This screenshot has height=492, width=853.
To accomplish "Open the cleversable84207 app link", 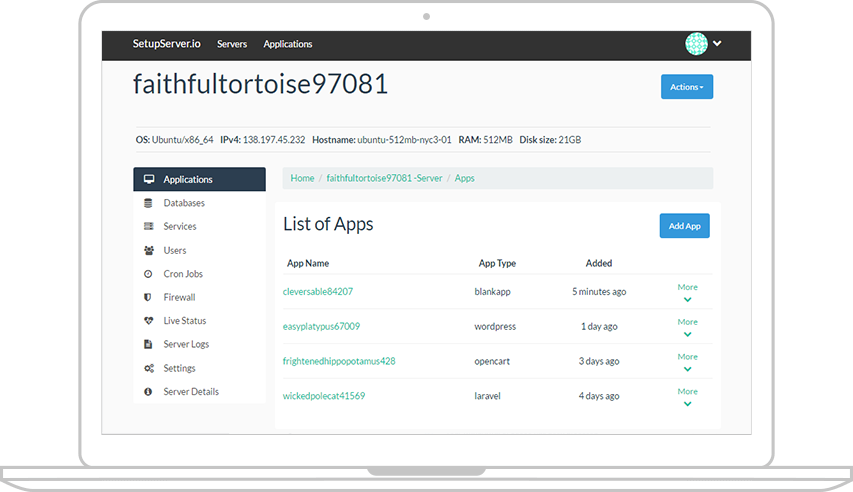I will [318, 292].
